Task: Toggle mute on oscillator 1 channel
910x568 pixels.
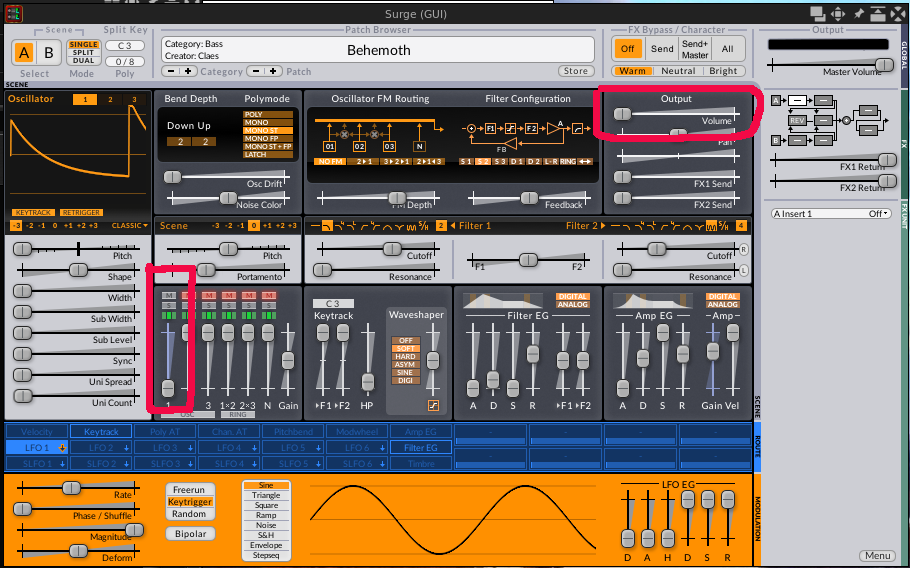Action: pyautogui.click(x=168, y=296)
